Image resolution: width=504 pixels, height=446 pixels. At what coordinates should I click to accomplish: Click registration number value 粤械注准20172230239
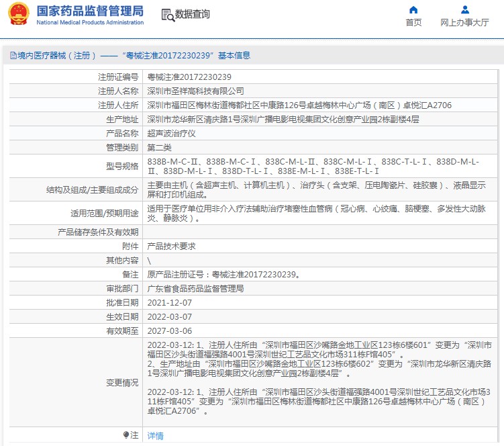tap(189, 77)
